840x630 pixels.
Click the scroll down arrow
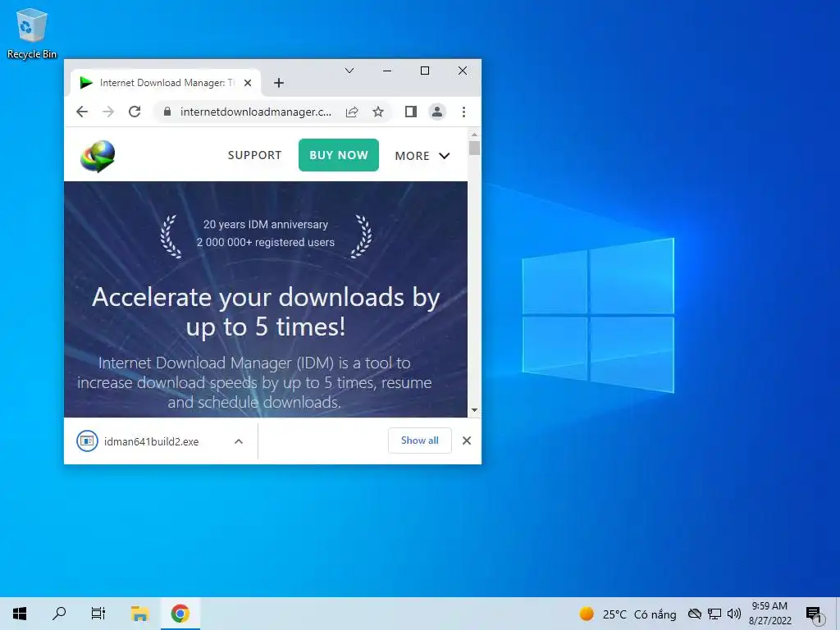(474, 410)
